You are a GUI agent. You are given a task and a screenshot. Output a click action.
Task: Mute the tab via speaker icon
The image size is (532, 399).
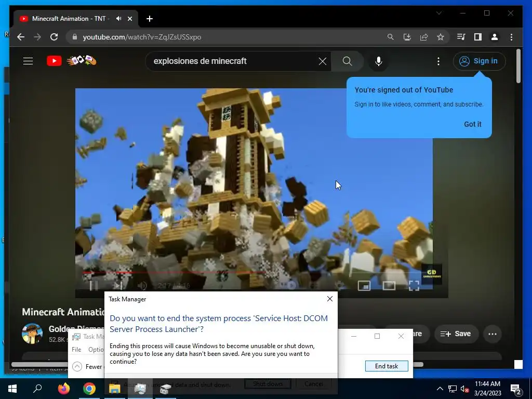point(118,19)
